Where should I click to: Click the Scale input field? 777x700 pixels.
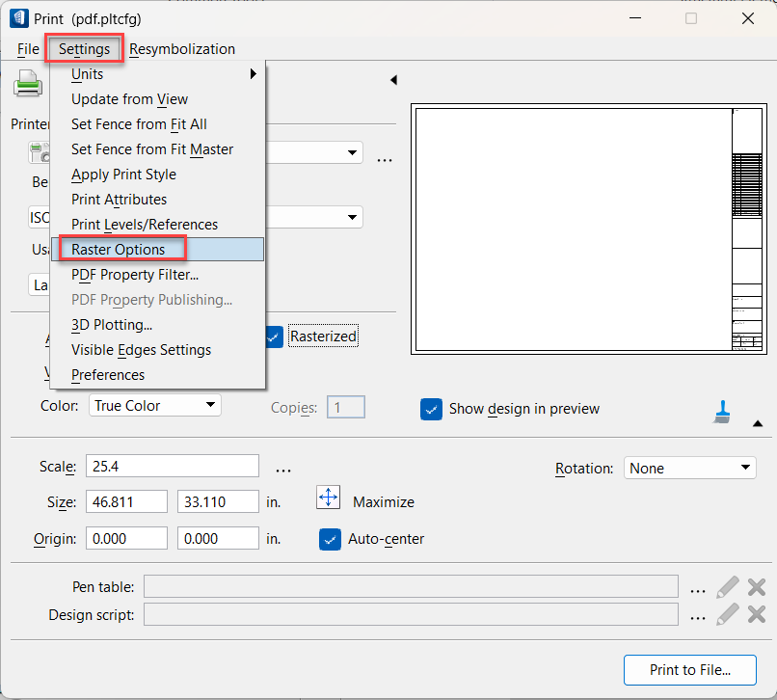point(173,467)
